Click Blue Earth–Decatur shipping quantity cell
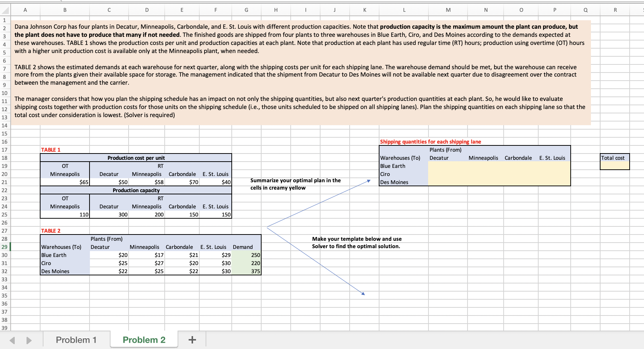644x349 pixels. [448, 166]
